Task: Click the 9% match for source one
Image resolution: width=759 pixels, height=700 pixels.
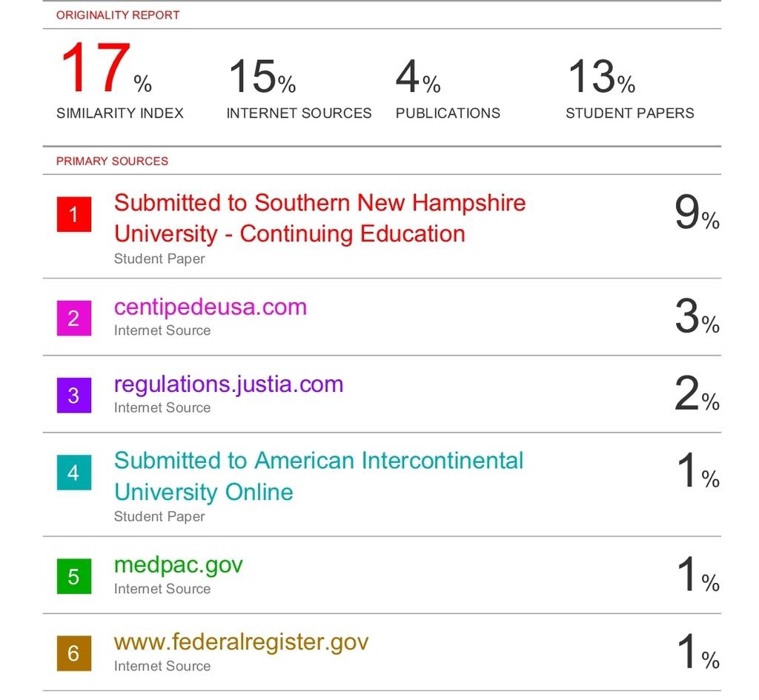Action: 697,212
